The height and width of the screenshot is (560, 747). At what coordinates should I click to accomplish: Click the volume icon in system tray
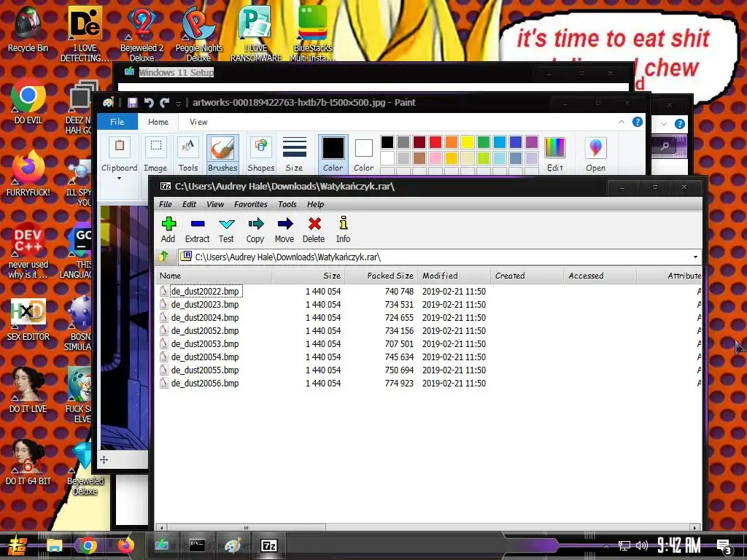[x=642, y=545]
